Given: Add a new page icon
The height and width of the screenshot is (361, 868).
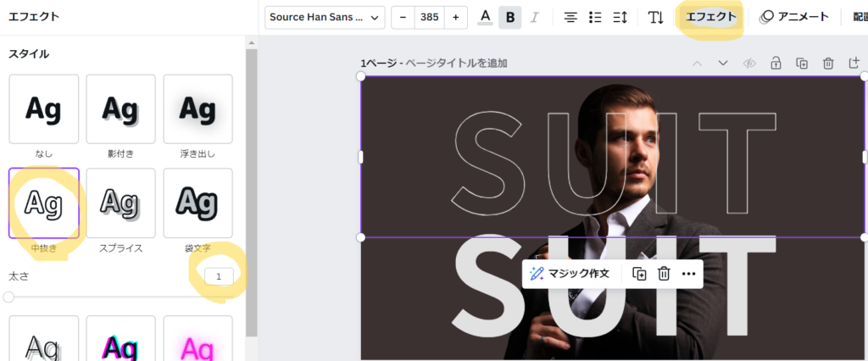Looking at the screenshot, I should point(854,63).
